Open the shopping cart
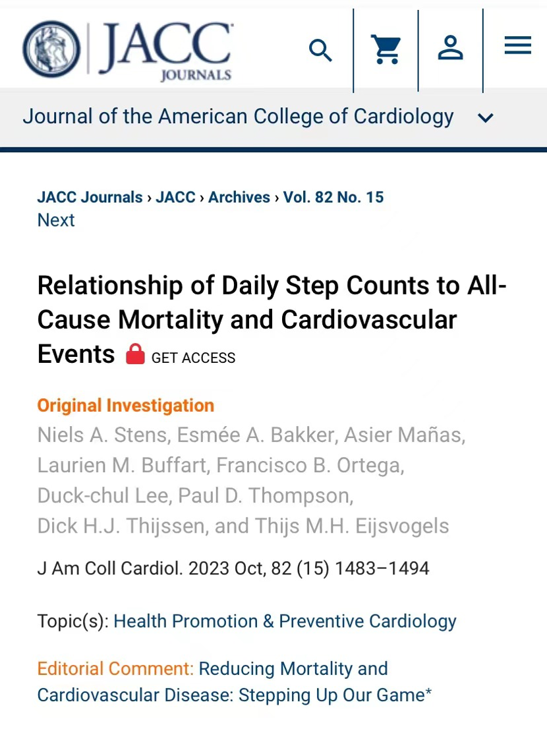Screen dimensions: 547x756 point(386,49)
